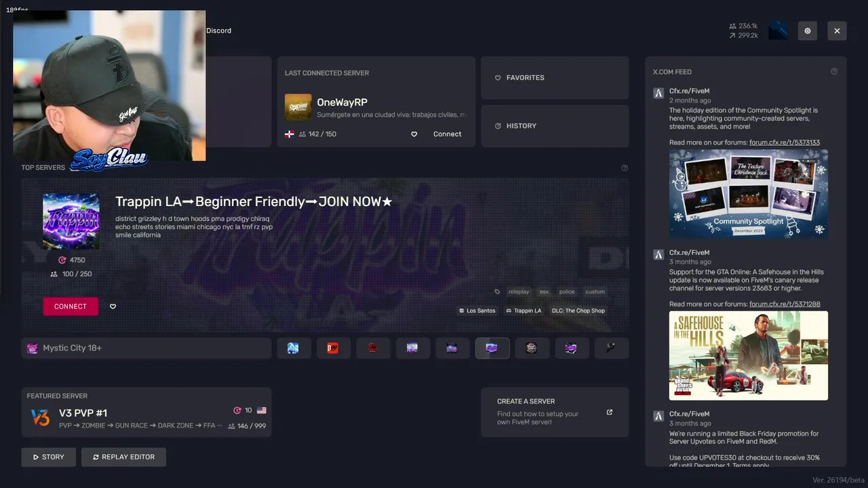Click the OneWayRP server name
868x488 pixels.
pos(342,102)
